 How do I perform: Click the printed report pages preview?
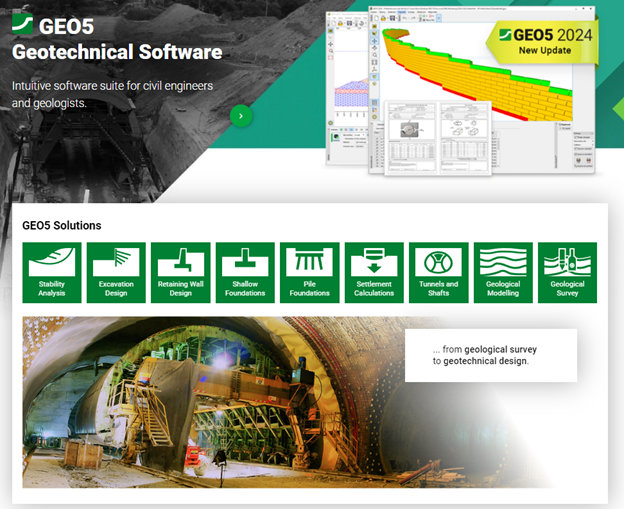click(438, 138)
